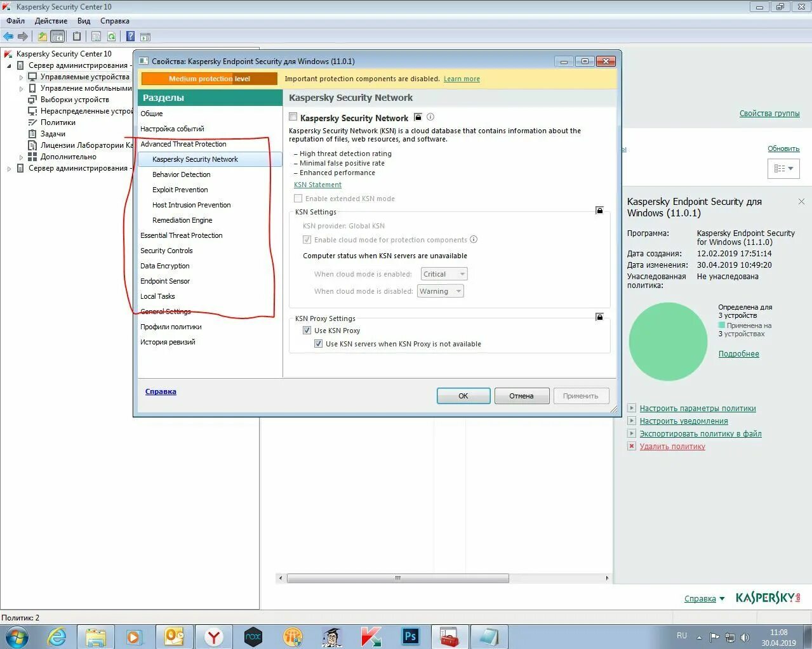Click the Forward arrow in the toolbar
The image size is (812, 649).
[x=23, y=37]
